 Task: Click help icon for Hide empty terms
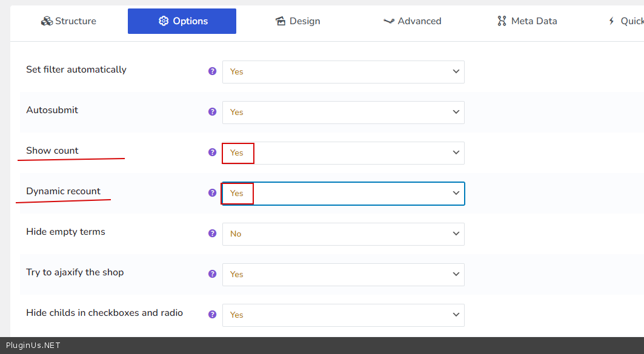[212, 233]
